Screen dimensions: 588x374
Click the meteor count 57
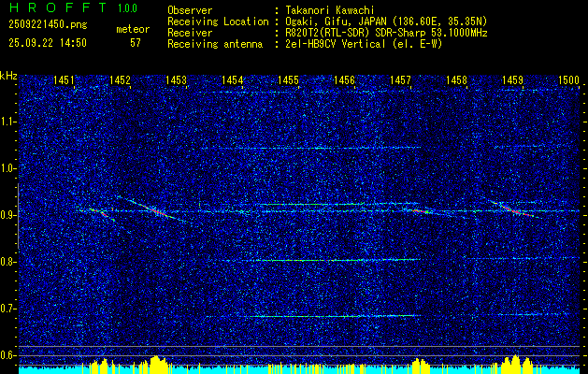[x=136, y=43]
